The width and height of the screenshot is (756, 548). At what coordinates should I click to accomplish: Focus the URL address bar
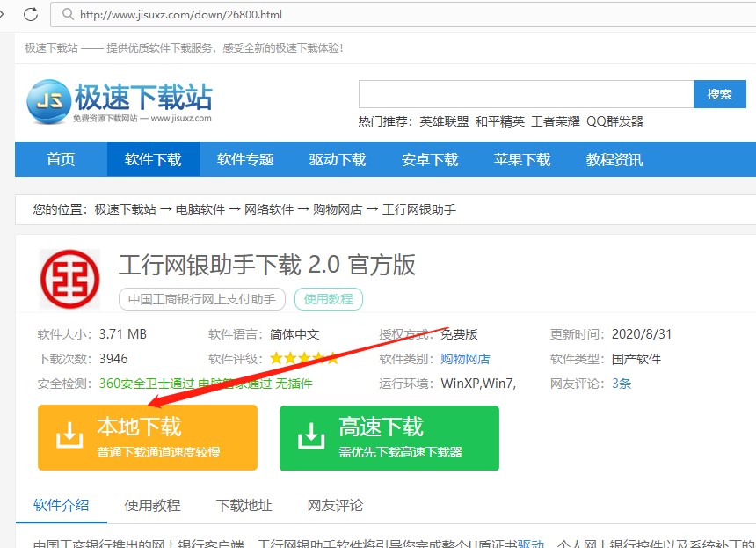click(x=405, y=14)
